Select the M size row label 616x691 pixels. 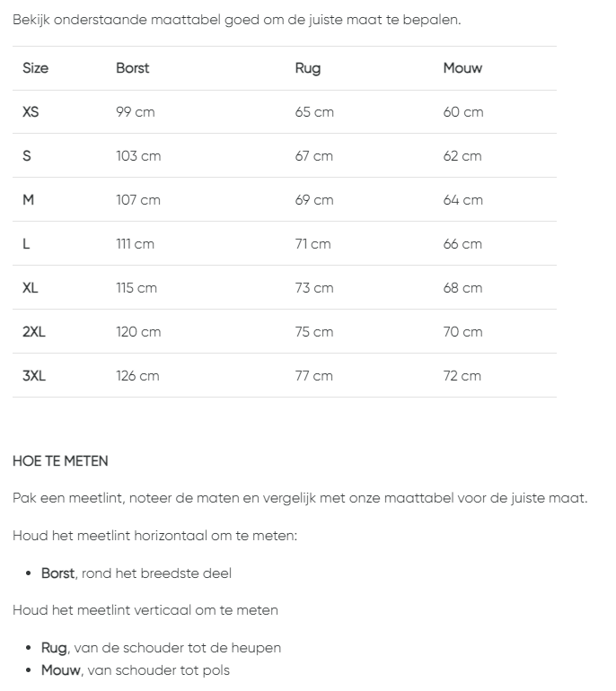click(28, 200)
